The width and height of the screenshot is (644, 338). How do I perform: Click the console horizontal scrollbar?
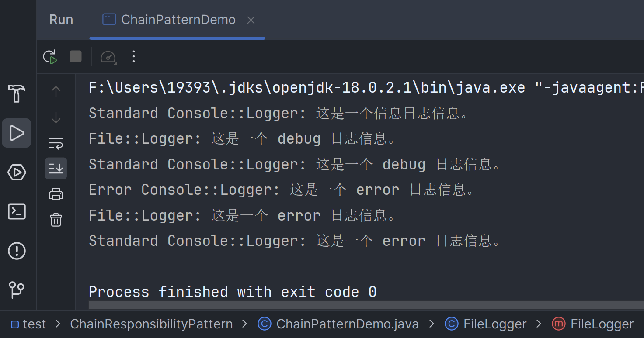pyautogui.click(x=366, y=305)
